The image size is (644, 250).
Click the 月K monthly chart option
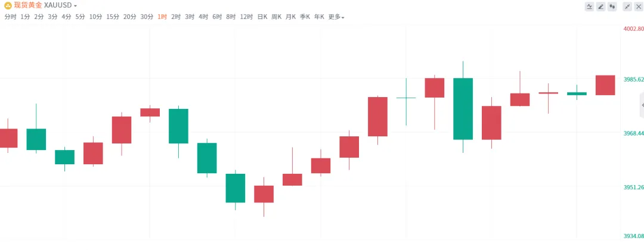point(290,17)
